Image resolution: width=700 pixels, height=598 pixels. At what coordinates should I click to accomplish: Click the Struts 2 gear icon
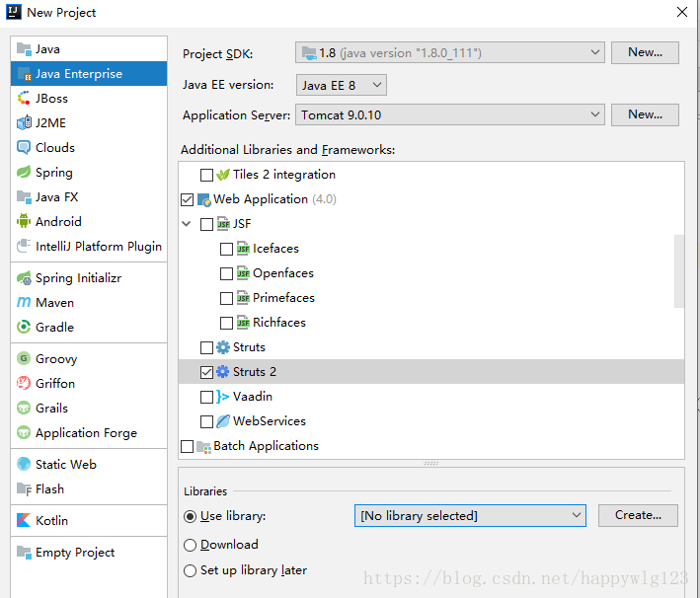[x=223, y=372]
